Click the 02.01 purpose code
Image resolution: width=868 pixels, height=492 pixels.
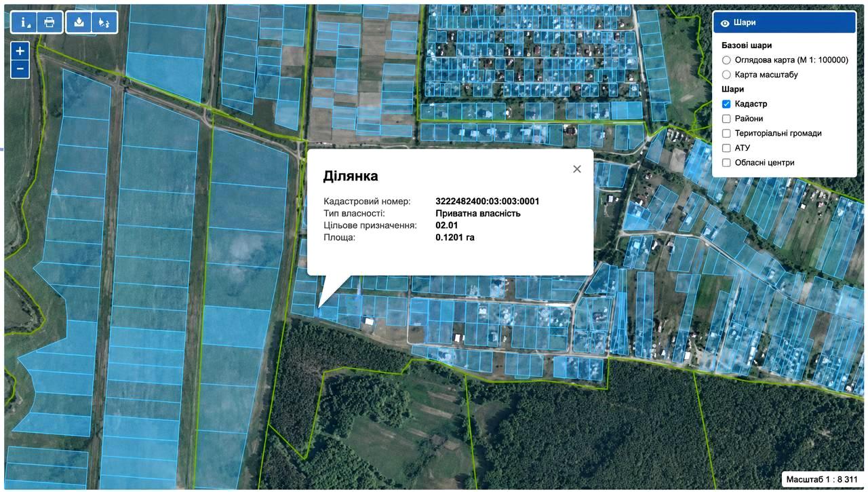click(447, 225)
